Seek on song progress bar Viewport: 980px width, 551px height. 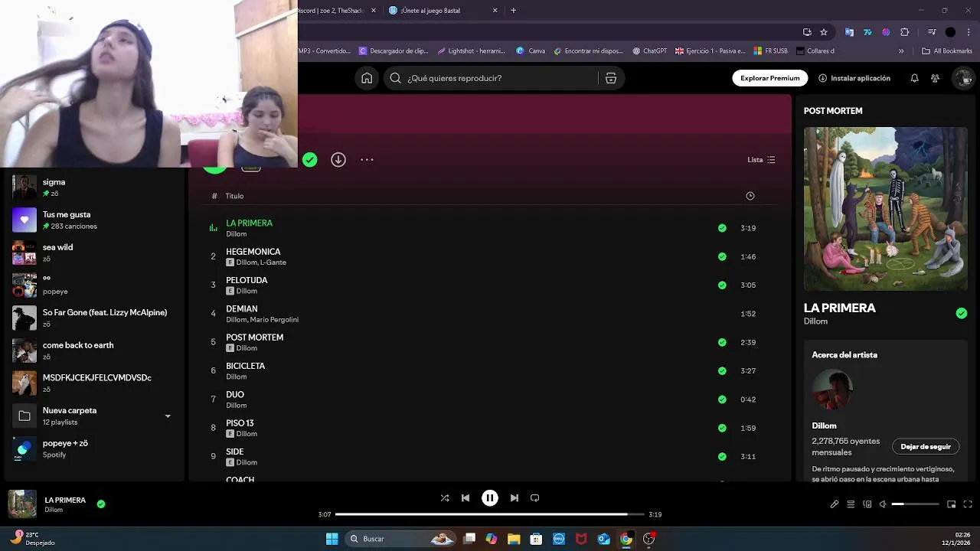point(491,514)
